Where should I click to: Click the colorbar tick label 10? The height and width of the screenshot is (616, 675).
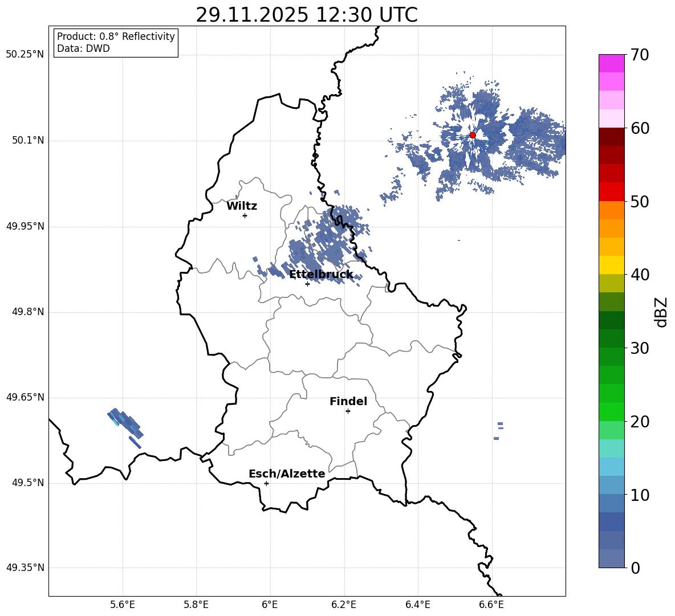(x=639, y=495)
